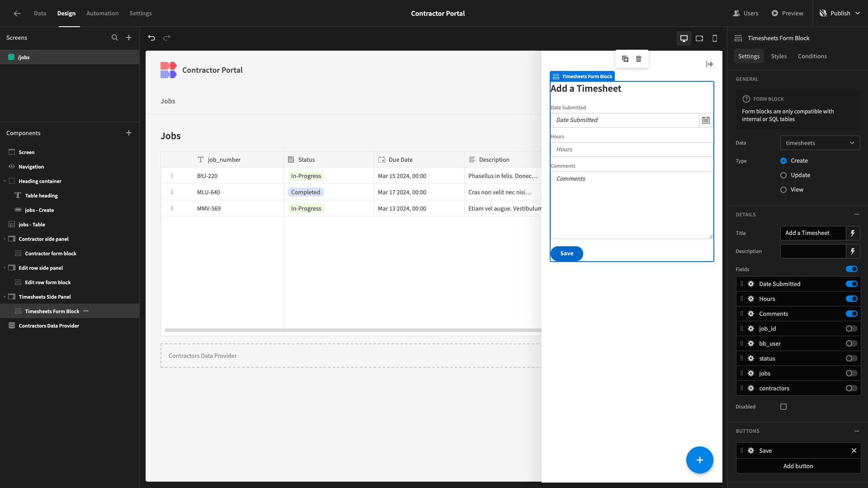Screen dimensions: 868x488
Task: Select the Update radio button
Action: click(x=783, y=175)
